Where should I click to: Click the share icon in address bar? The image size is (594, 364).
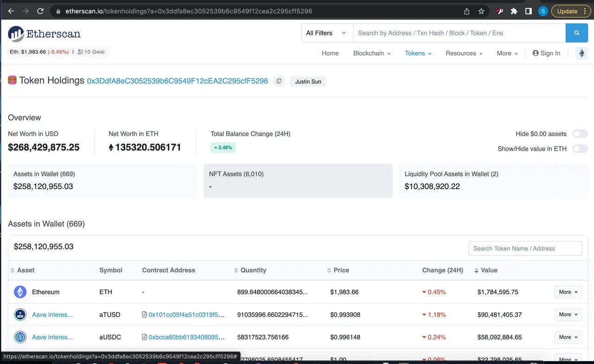tap(467, 11)
